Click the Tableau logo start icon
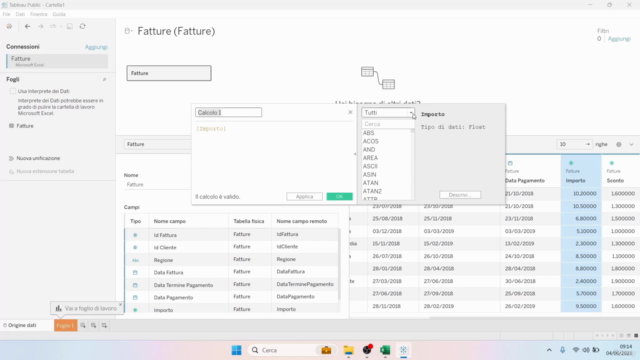This screenshot has height=360, width=640. 9,26
